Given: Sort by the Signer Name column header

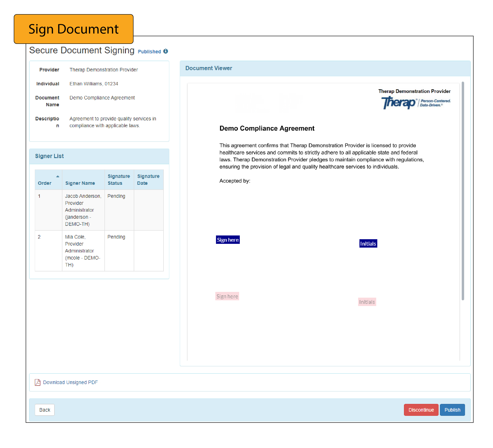Looking at the screenshot, I should click(x=80, y=183).
